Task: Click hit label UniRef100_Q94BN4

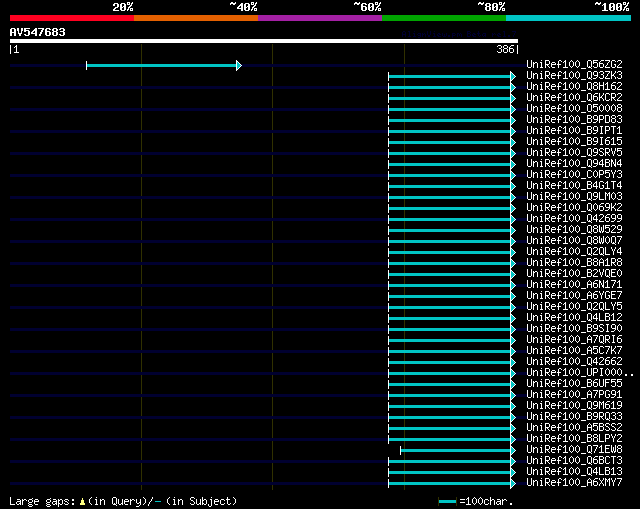Action: [x=574, y=164]
